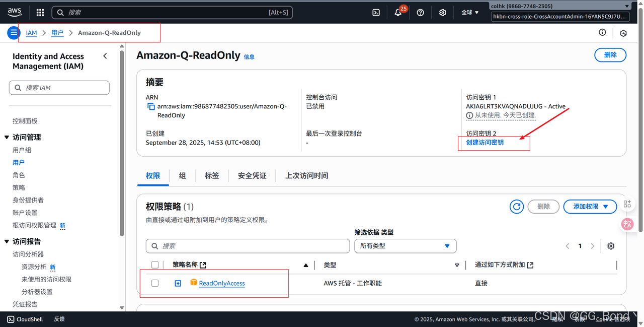This screenshot has width=644, height=327.
Task: Switch to the 权限 tab
Action: pyautogui.click(x=153, y=175)
